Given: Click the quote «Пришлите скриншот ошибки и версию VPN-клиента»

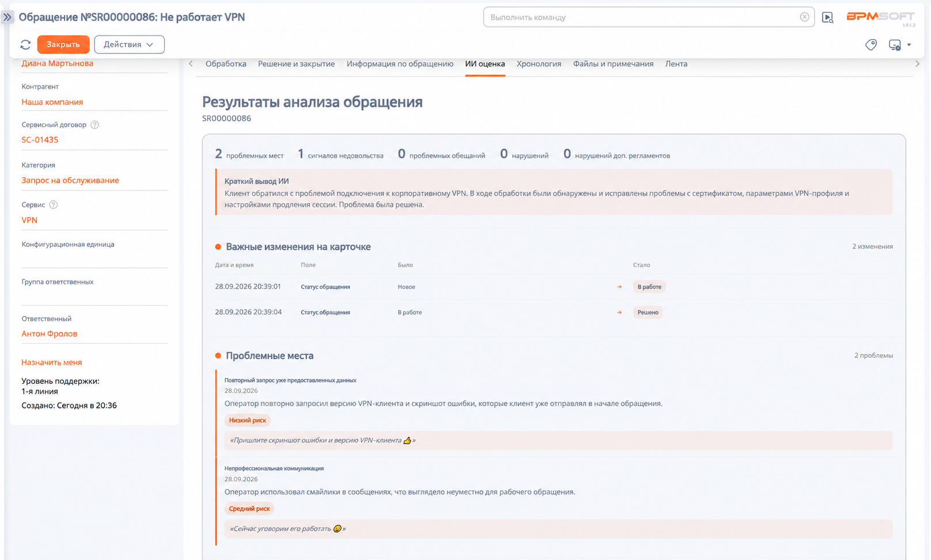Looking at the screenshot, I should click(x=322, y=440).
